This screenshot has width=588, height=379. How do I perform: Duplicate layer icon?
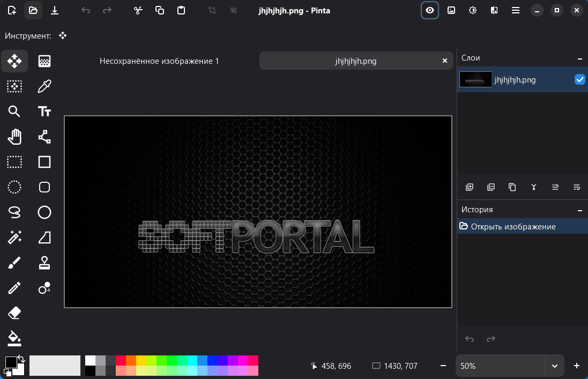click(512, 187)
